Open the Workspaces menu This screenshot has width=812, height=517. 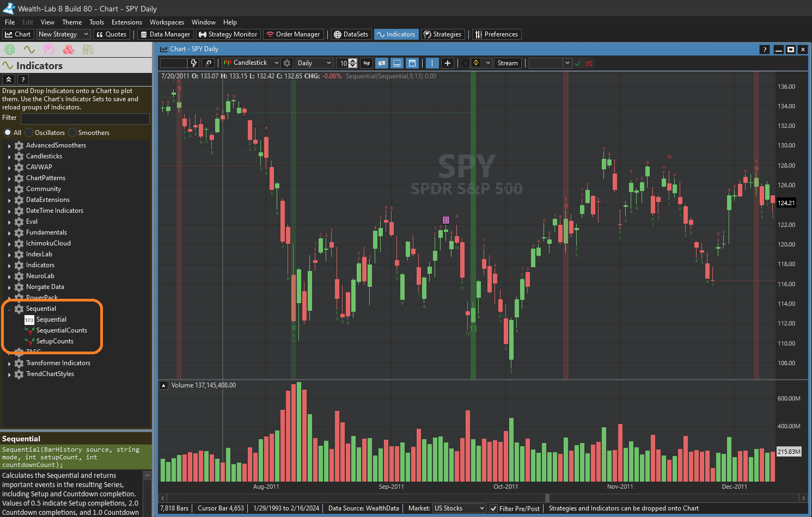tap(167, 22)
